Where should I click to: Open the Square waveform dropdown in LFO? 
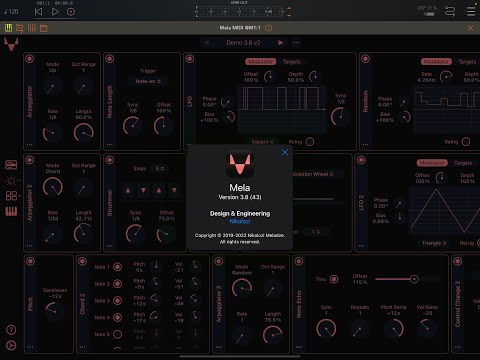(263, 142)
